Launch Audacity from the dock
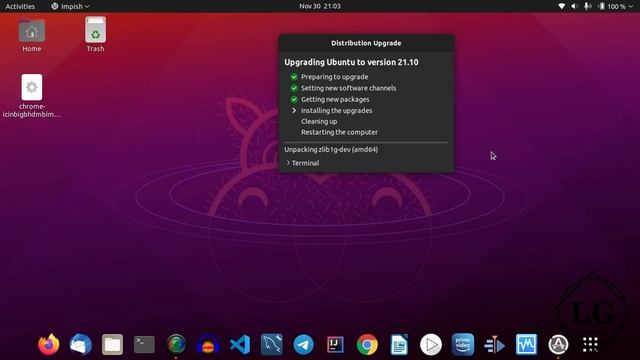The image size is (640, 360). click(208, 344)
